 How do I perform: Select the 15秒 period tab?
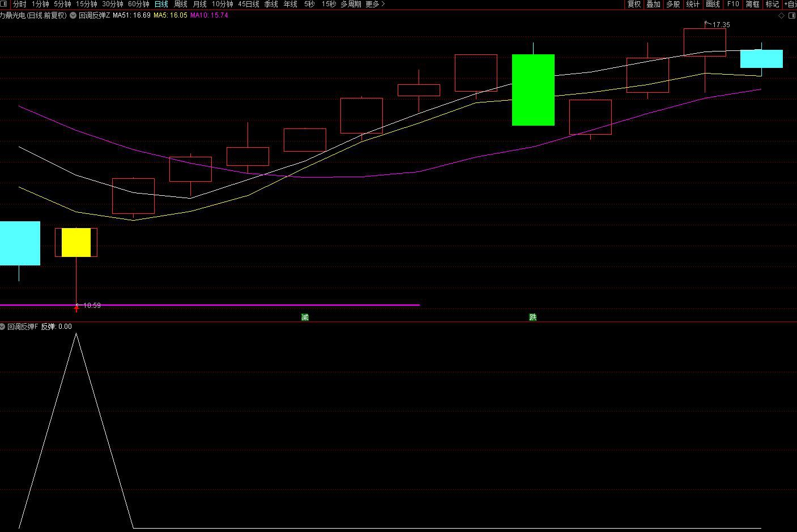329,4
